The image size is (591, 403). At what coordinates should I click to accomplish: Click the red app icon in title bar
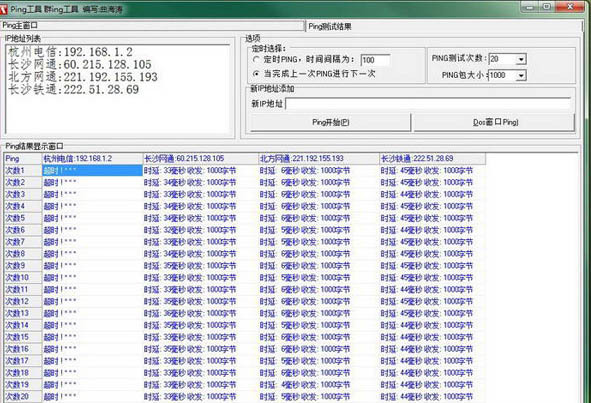click(3, 9)
